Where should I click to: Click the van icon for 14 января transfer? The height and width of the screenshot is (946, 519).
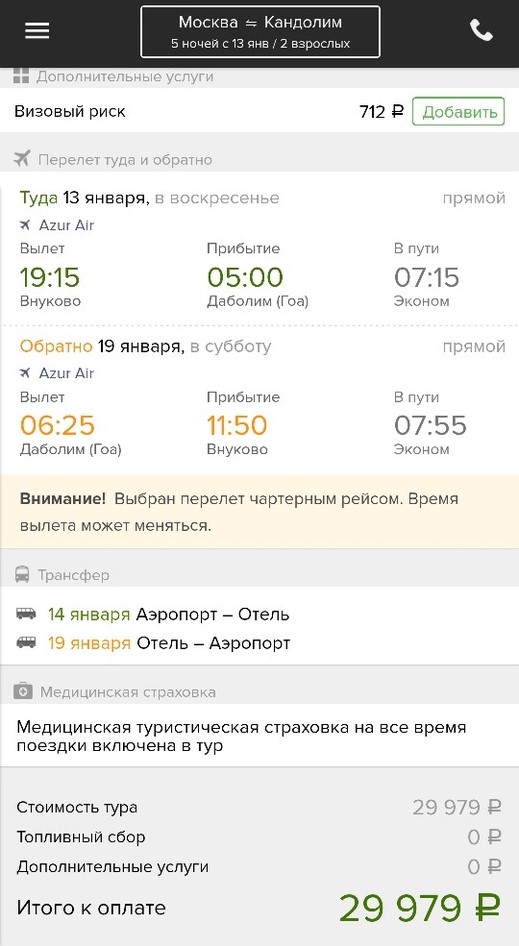pos(26,614)
